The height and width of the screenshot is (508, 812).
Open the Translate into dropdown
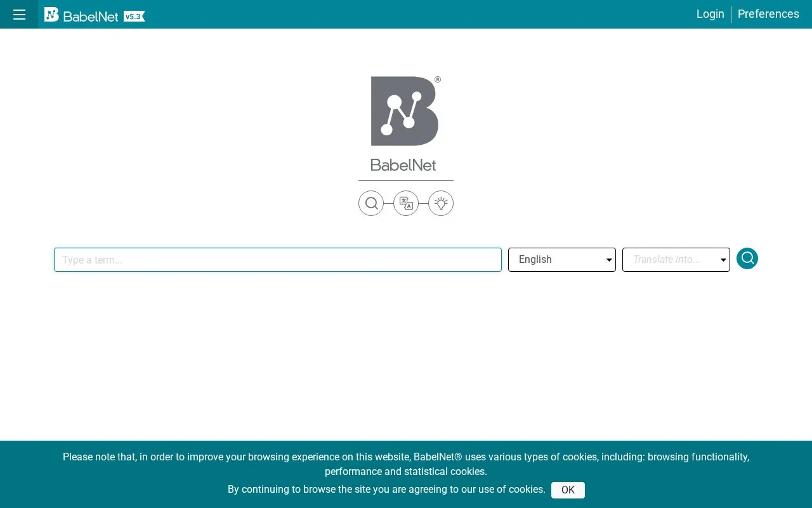676,260
